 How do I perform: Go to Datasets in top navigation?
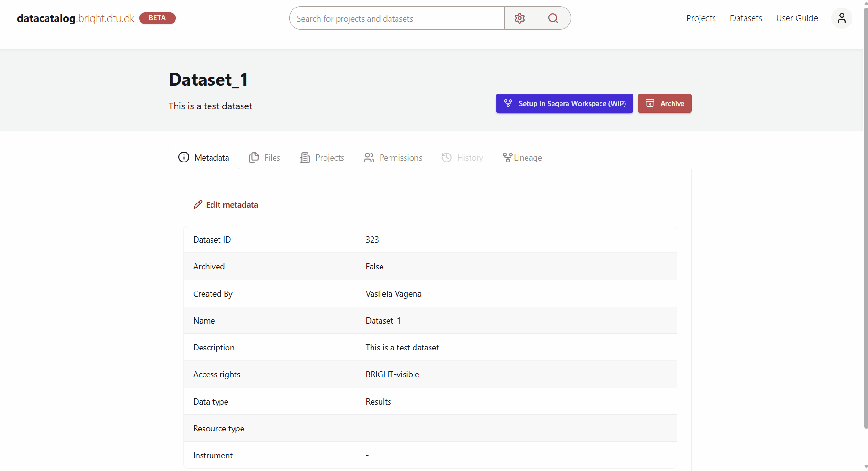[x=746, y=18]
